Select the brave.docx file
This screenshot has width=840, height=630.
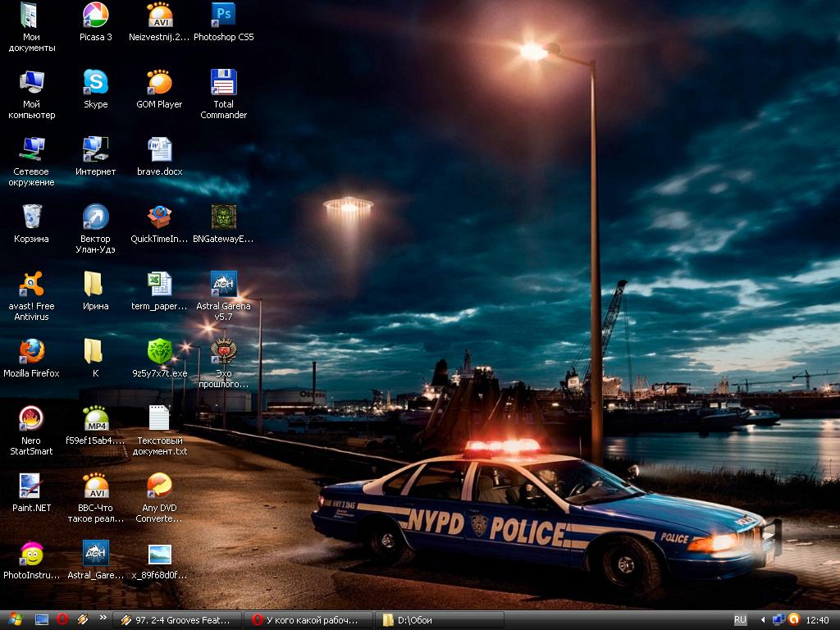tap(159, 150)
